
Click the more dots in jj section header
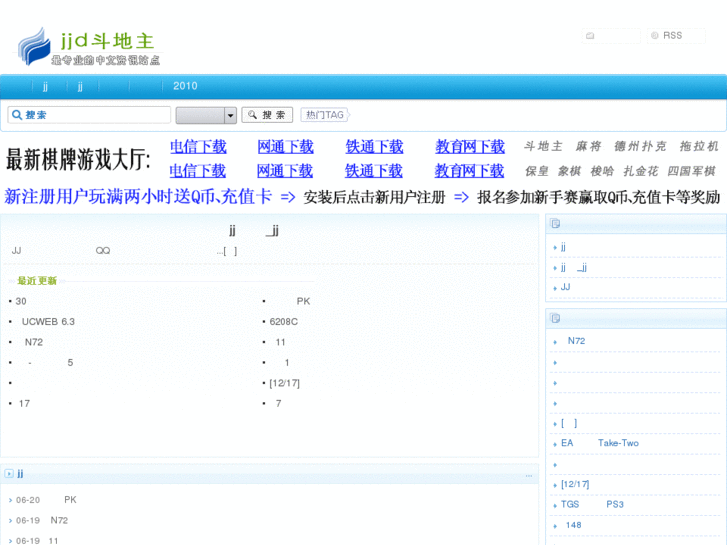[529, 476]
